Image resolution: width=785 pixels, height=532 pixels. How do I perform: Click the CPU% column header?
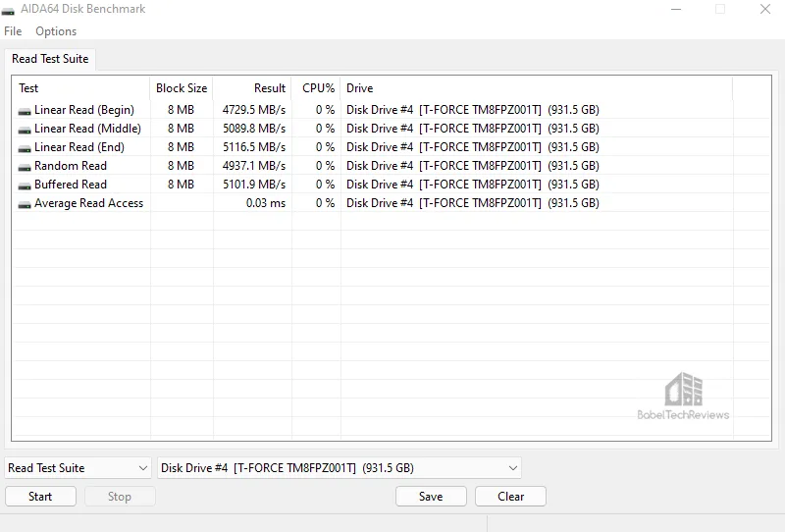click(318, 88)
